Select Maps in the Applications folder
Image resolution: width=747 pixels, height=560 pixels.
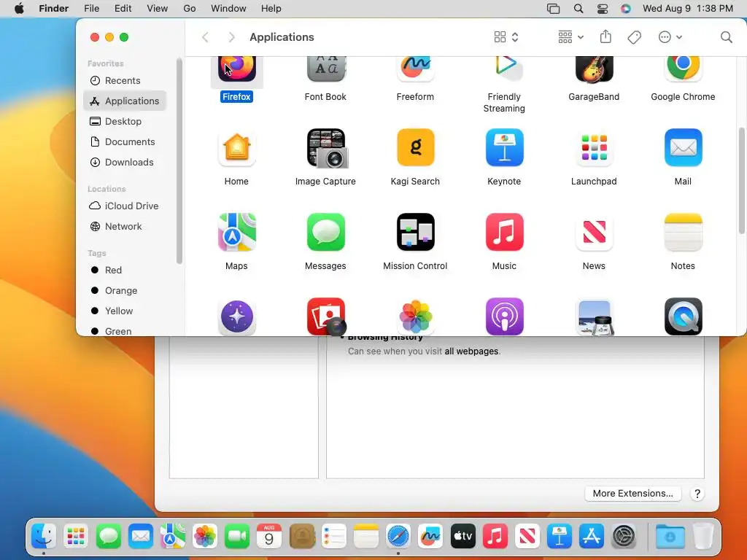point(237,233)
